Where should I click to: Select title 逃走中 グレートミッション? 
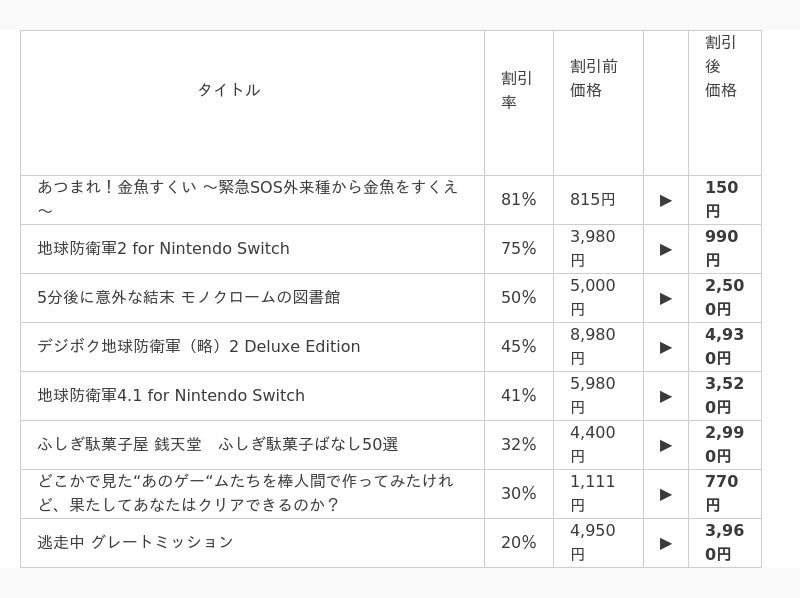pos(136,543)
